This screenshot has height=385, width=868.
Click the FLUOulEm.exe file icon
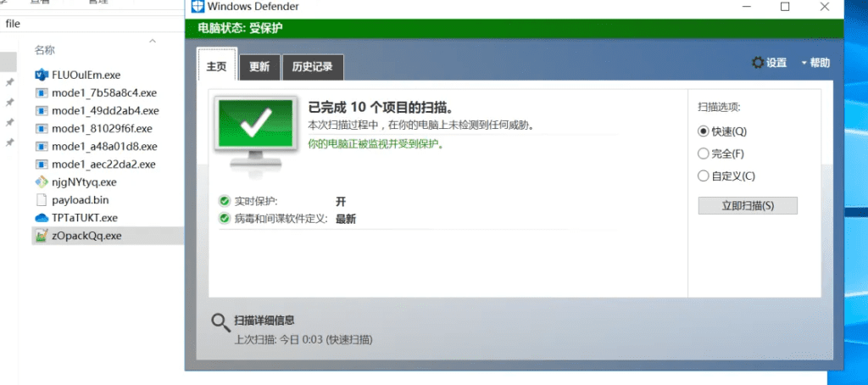click(42, 75)
